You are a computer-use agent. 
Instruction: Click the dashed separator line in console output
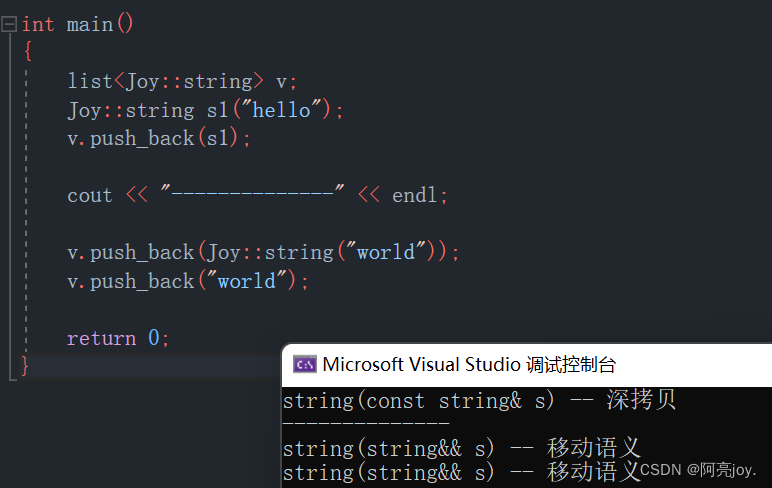[x=366, y=424]
